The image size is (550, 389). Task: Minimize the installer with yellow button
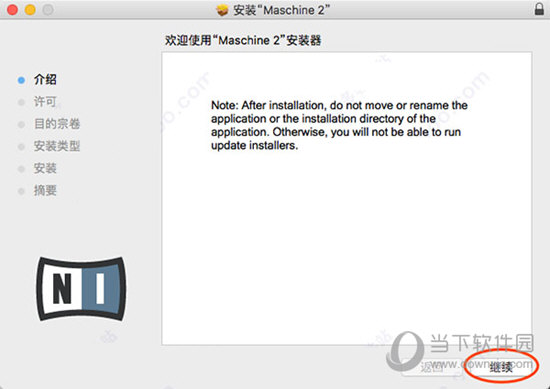coord(30,10)
